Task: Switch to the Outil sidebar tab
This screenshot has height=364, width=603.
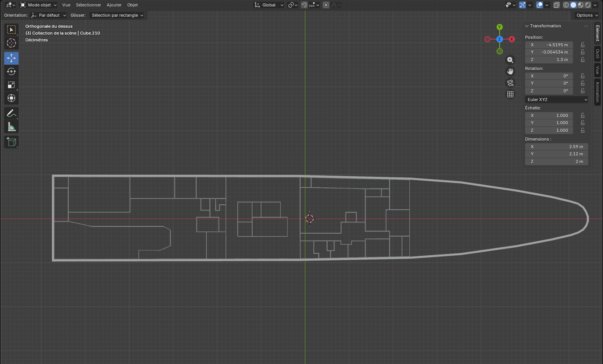Action: pyautogui.click(x=598, y=54)
